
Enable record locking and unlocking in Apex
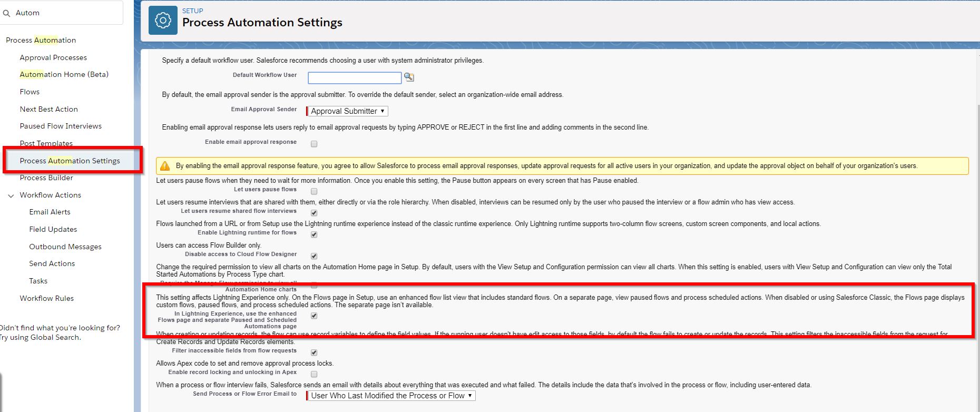314,374
